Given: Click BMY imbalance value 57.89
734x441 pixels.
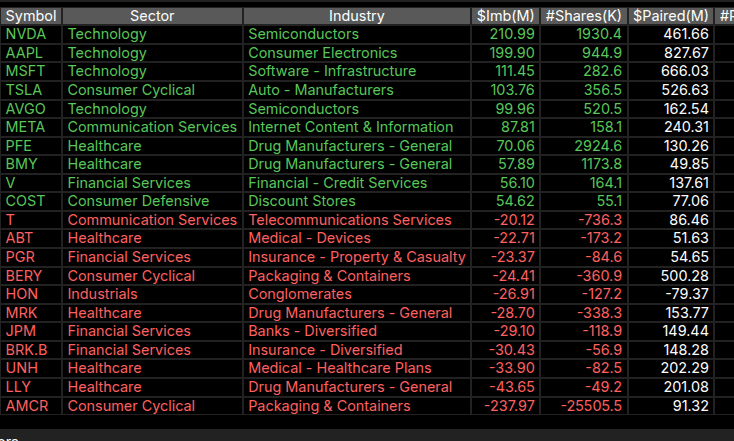Looking at the screenshot, I should [x=506, y=164].
